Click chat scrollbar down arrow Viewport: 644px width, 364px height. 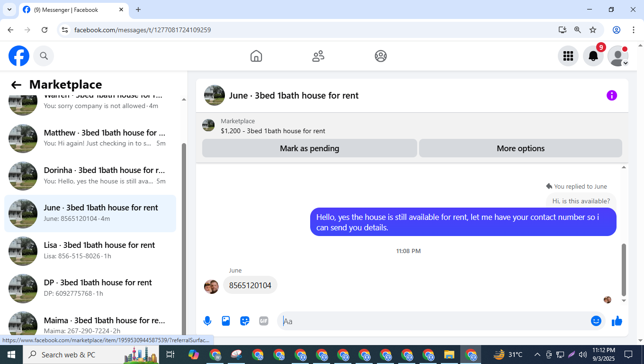click(x=624, y=300)
